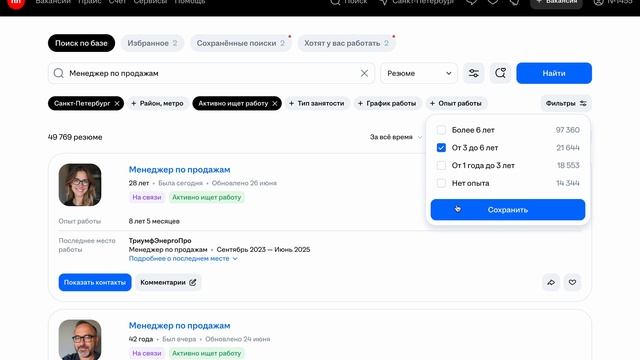Clear the search query with the X icon

click(364, 73)
